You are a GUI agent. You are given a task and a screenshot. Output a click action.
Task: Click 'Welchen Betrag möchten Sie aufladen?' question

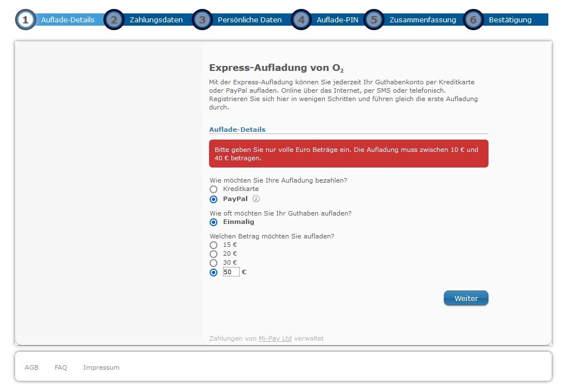272,236
